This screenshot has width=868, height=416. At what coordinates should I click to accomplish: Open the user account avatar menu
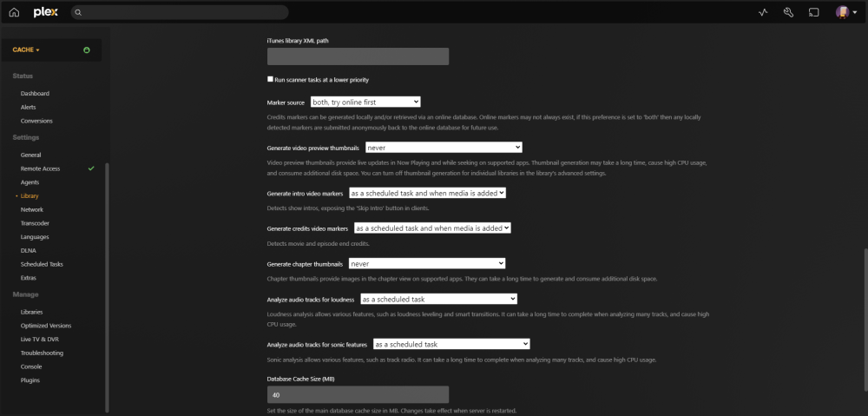pos(845,12)
